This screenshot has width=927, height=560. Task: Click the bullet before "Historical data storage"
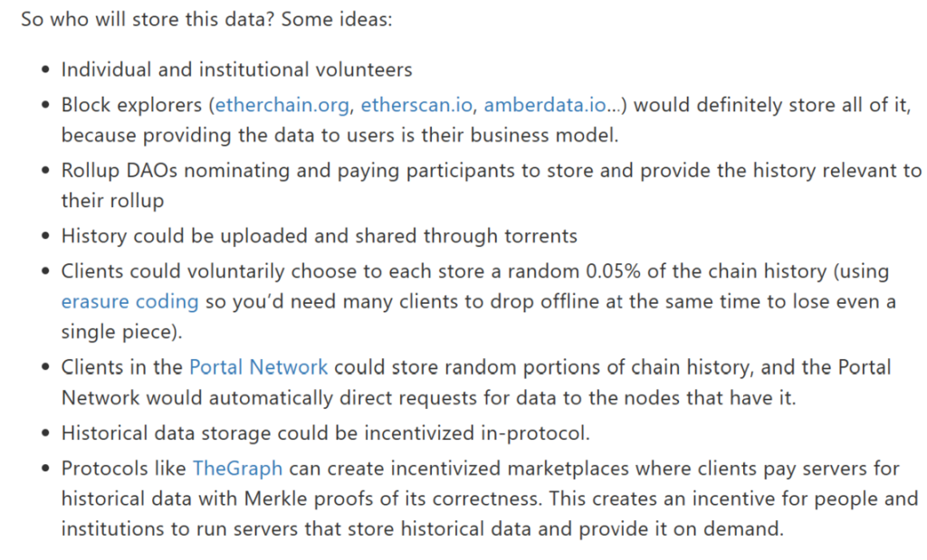46,433
